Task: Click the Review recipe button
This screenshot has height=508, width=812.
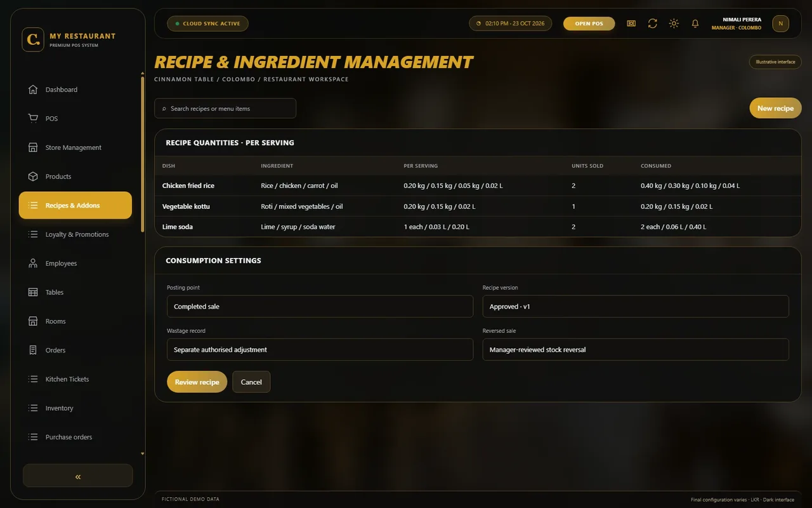Action: click(197, 382)
